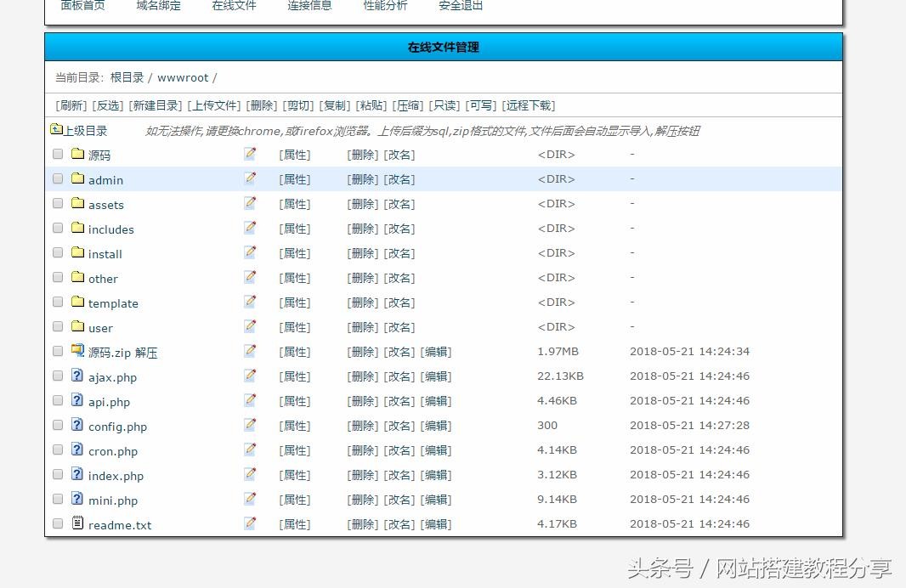
Task: Select the checkbox next to ajax.php
Action: click(x=58, y=376)
